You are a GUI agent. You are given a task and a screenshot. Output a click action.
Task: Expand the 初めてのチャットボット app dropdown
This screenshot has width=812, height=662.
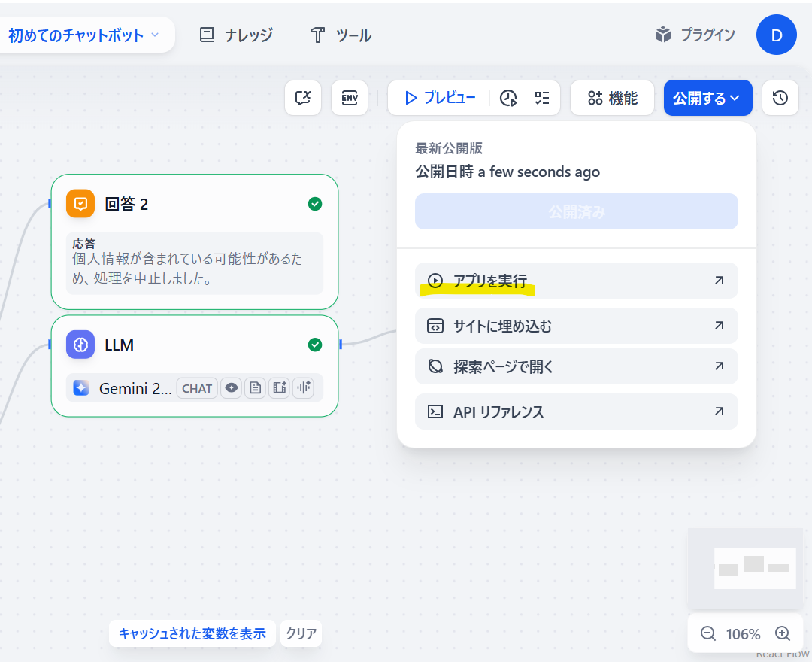click(x=84, y=35)
